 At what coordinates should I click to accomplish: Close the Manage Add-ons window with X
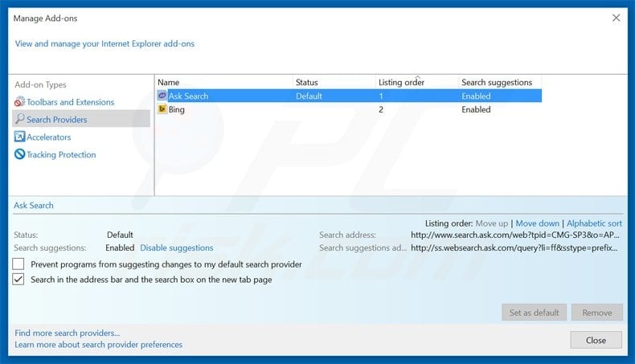pyautogui.click(x=616, y=18)
